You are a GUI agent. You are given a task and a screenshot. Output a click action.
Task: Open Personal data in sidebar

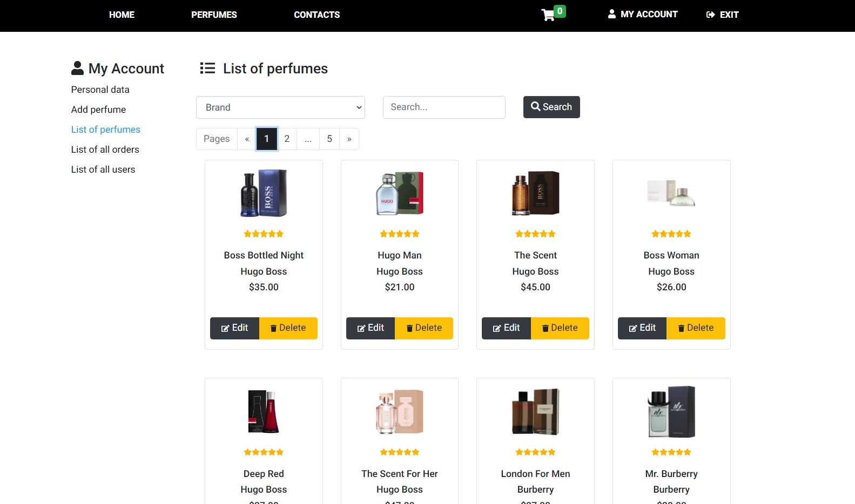click(100, 90)
